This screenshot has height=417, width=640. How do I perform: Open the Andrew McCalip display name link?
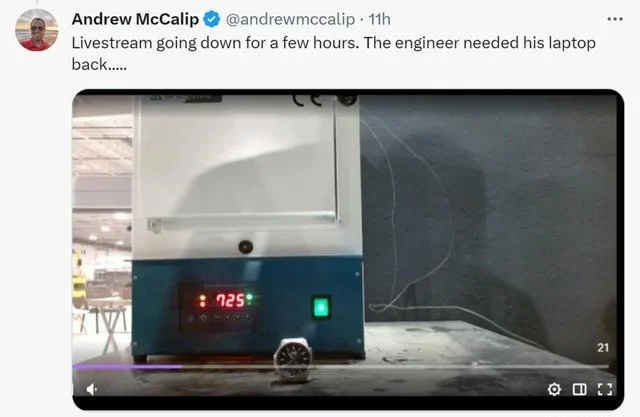[135, 19]
